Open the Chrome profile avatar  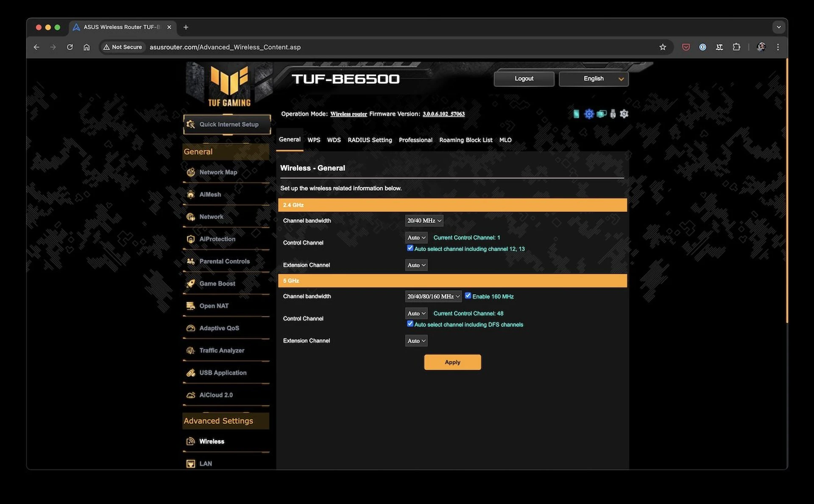tap(761, 47)
